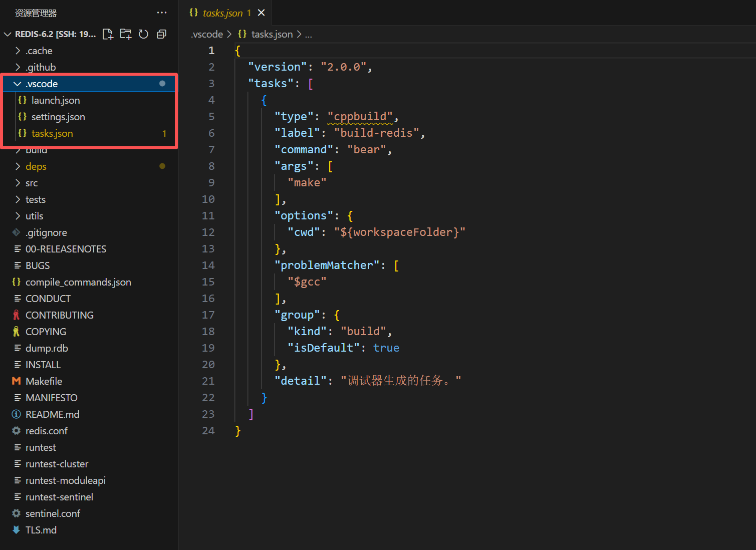Click the "bear" command value
The image size is (756, 550).
[x=367, y=150]
